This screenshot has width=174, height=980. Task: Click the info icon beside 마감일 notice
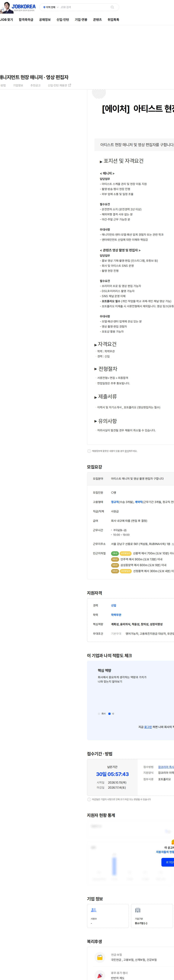[x=89, y=799]
